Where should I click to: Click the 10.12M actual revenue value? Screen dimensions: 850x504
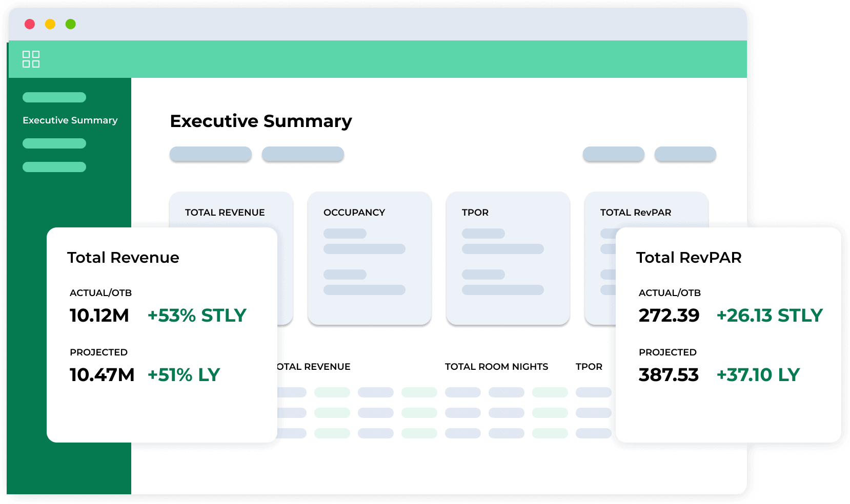[x=99, y=316]
